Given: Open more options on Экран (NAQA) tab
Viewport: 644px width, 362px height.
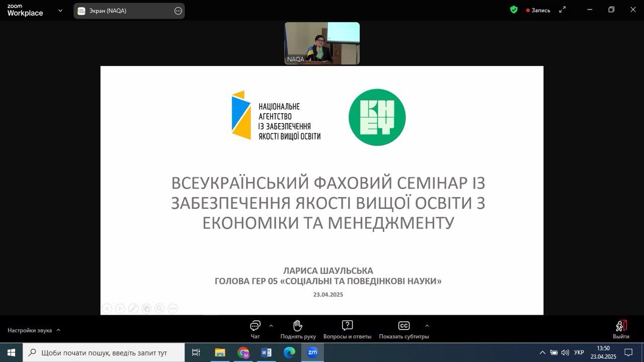Looking at the screenshot, I should pyautogui.click(x=178, y=11).
